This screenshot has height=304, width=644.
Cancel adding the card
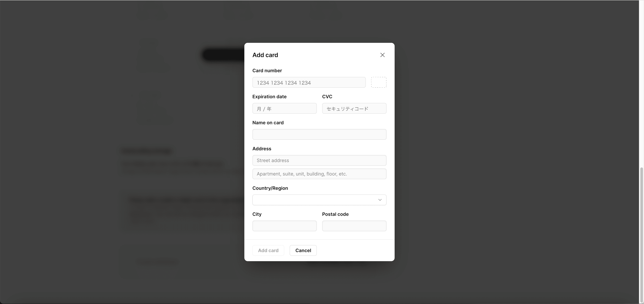(x=303, y=250)
